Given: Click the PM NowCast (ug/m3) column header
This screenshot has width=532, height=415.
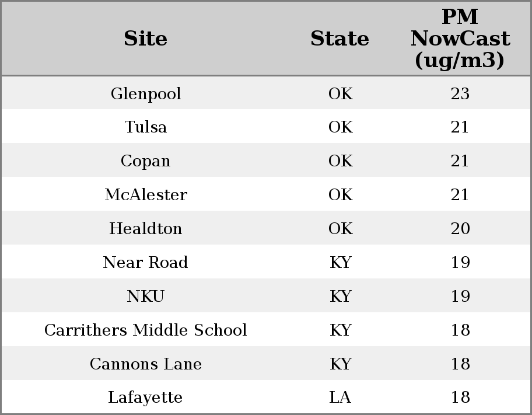Looking at the screenshot, I should tap(460, 39).
